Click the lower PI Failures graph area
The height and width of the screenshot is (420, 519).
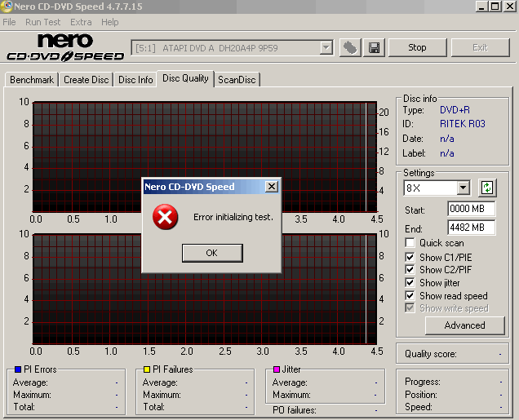click(x=205, y=290)
